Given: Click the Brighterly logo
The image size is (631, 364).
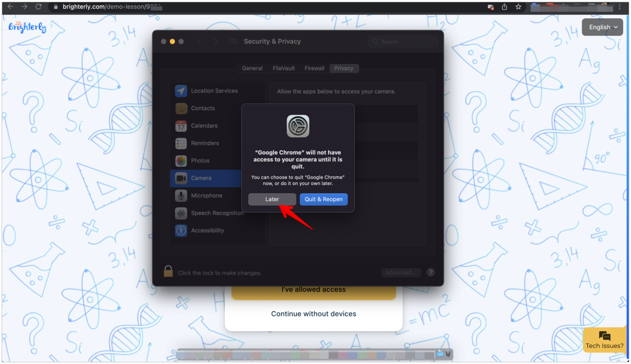Looking at the screenshot, I should click(x=27, y=27).
